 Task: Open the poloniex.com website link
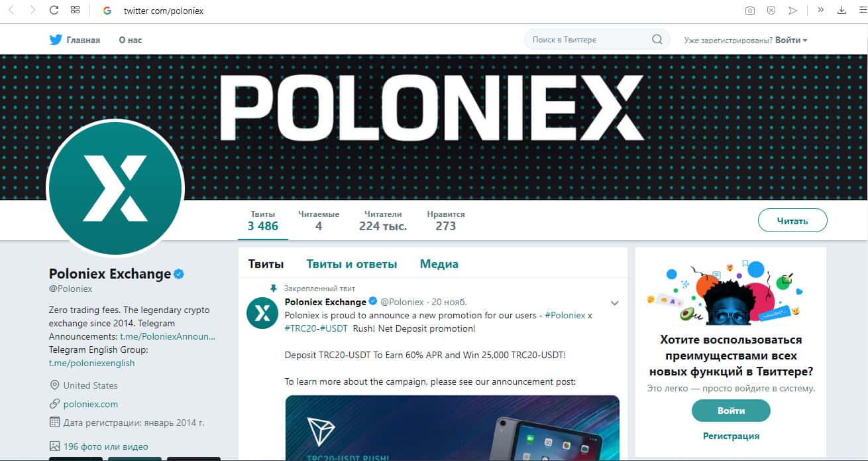91,404
